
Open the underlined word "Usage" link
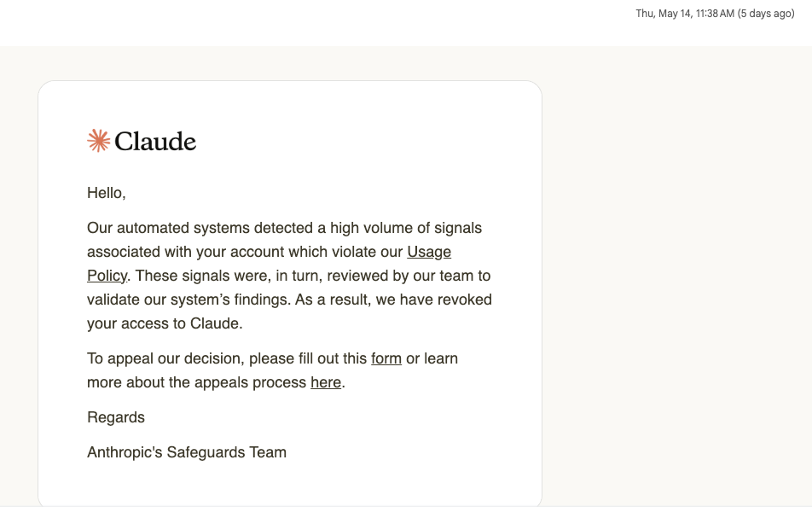pos(429,252)
